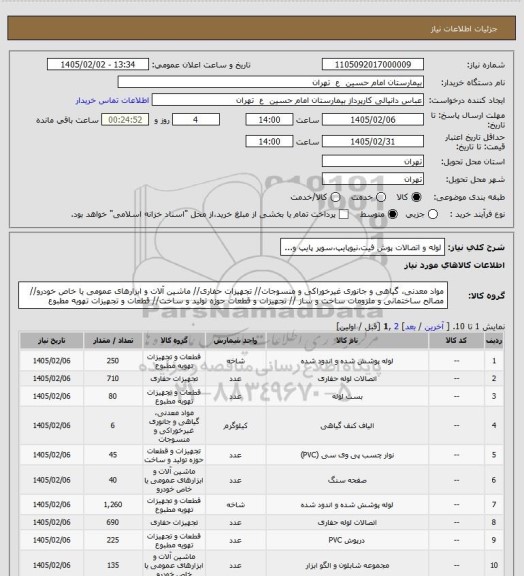The image size is (524, 576).
Task: Click the جزئیات اطلاعات نیاز header title
Action: click(x=464, y=29)
